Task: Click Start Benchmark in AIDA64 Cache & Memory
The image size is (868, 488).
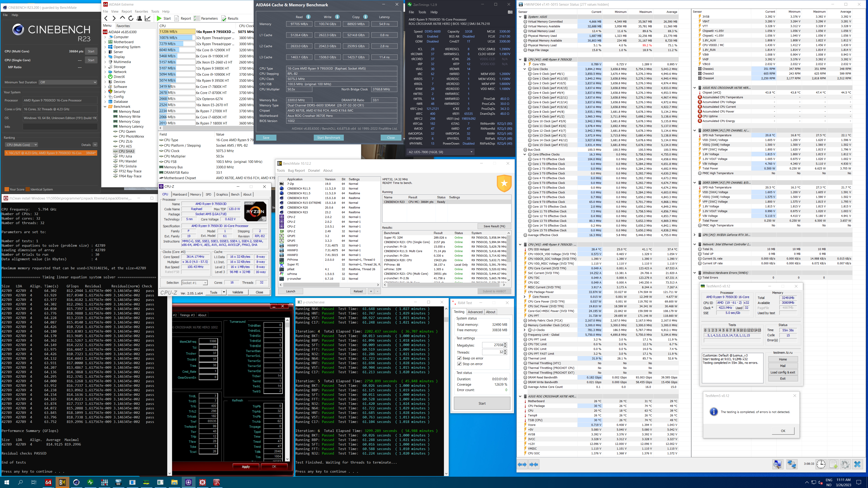Action: tap(328, 137)
